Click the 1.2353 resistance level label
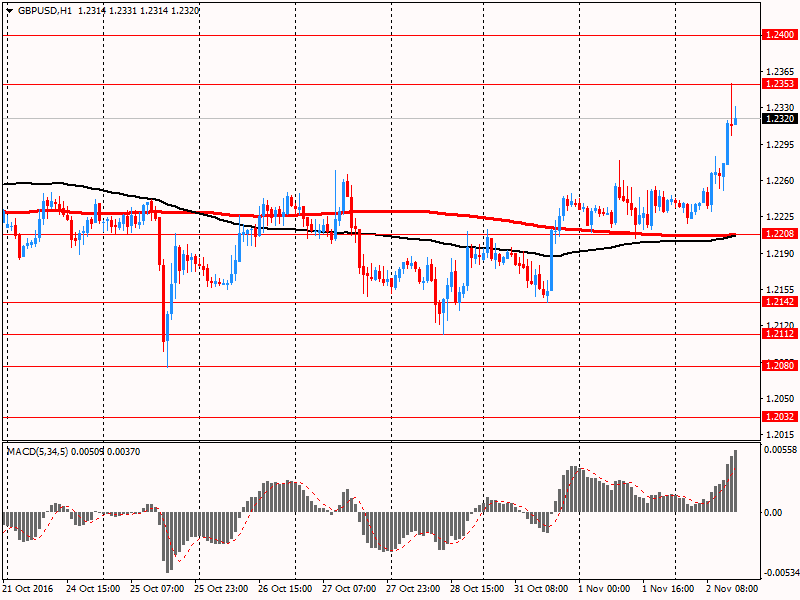Screen dimensions: 800x600 780,84
